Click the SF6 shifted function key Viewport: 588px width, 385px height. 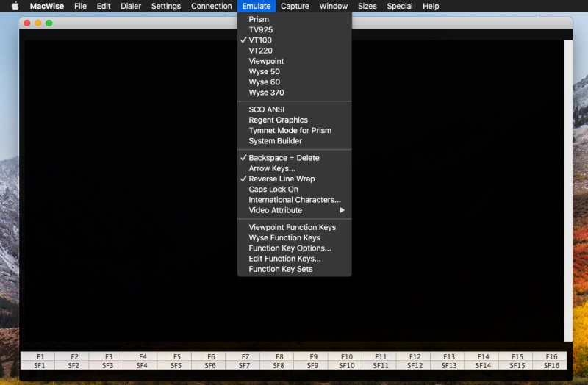pos(209,365)
